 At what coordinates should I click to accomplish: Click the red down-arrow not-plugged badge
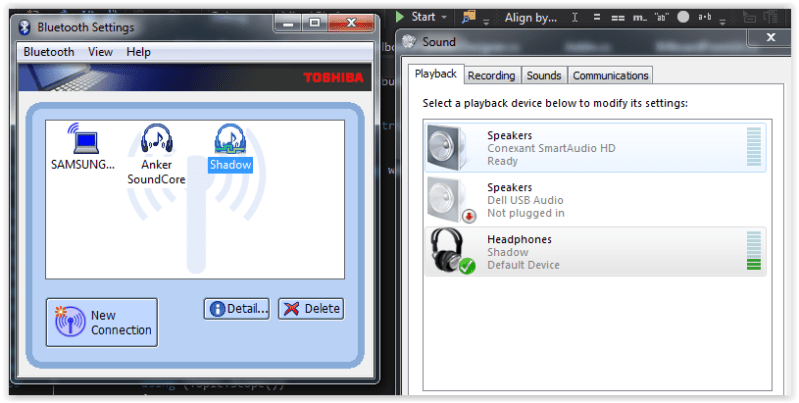(469, 217)
